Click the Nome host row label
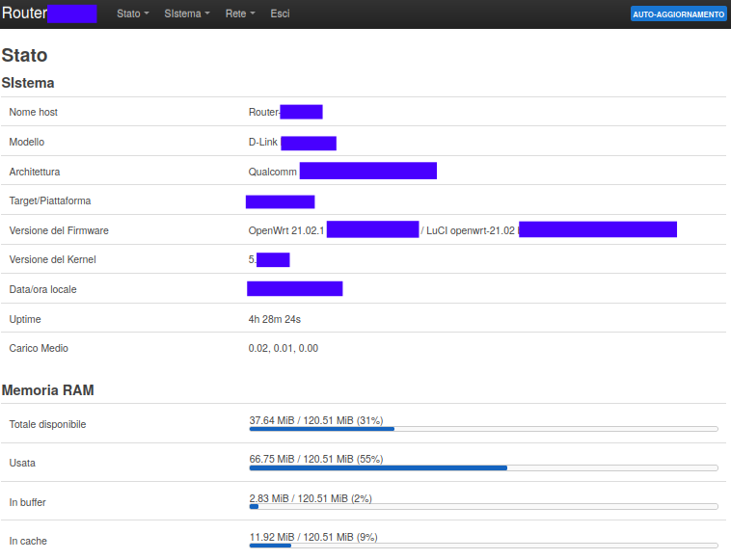This screenshot has width=731, height=560. pos(34,112)
